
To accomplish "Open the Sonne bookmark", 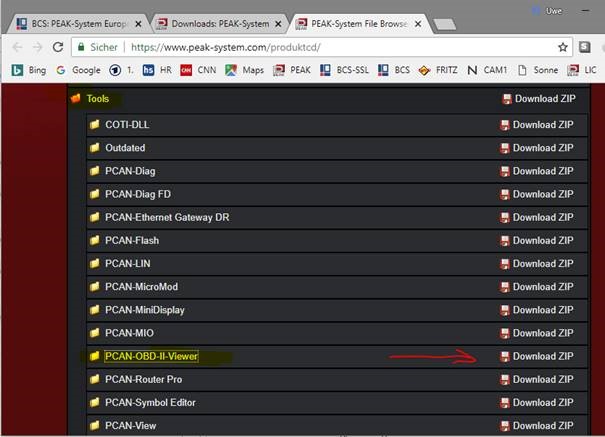I will (538, 70).
